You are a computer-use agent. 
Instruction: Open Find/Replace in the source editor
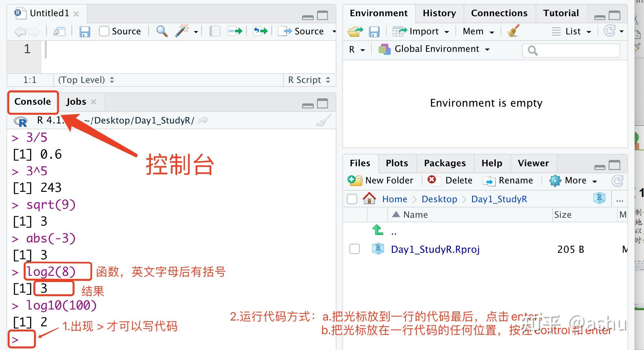[x=161, y=31]
